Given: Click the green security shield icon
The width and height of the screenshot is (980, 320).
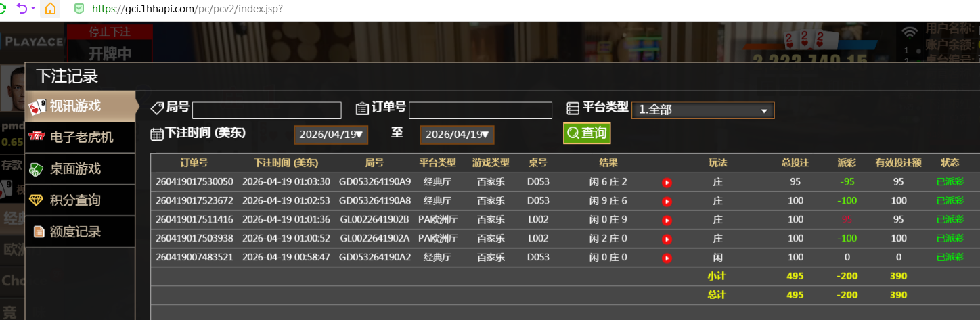Looking at the screenshot, I should click(x=79, y=9).
